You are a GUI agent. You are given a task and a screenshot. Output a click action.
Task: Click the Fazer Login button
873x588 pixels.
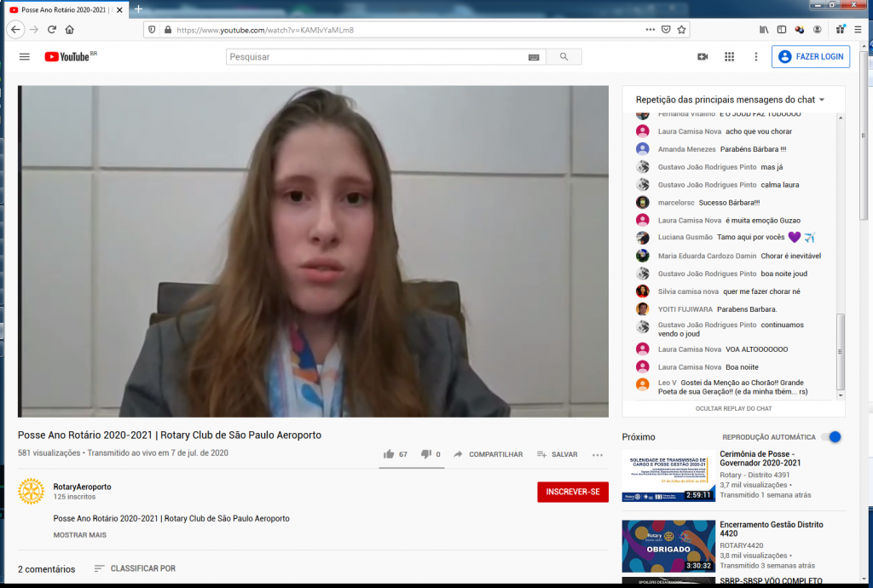pyautogui.click(x=810, y=57)
